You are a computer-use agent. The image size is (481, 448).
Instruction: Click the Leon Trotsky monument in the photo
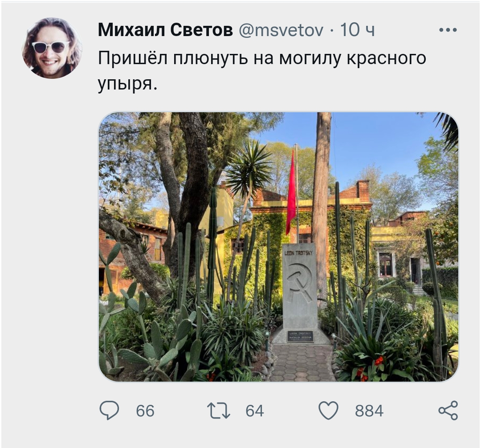pos(299,293)
